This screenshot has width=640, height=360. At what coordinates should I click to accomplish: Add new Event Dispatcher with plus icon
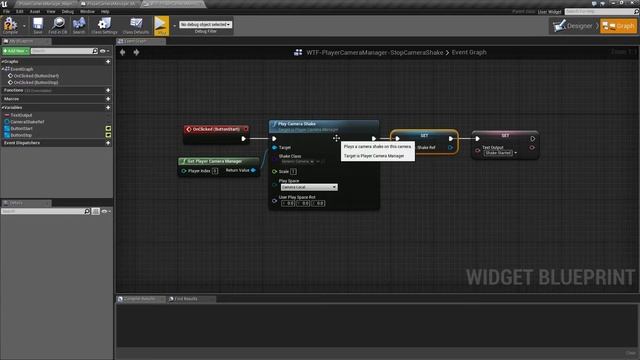click(x=108, y=143)
